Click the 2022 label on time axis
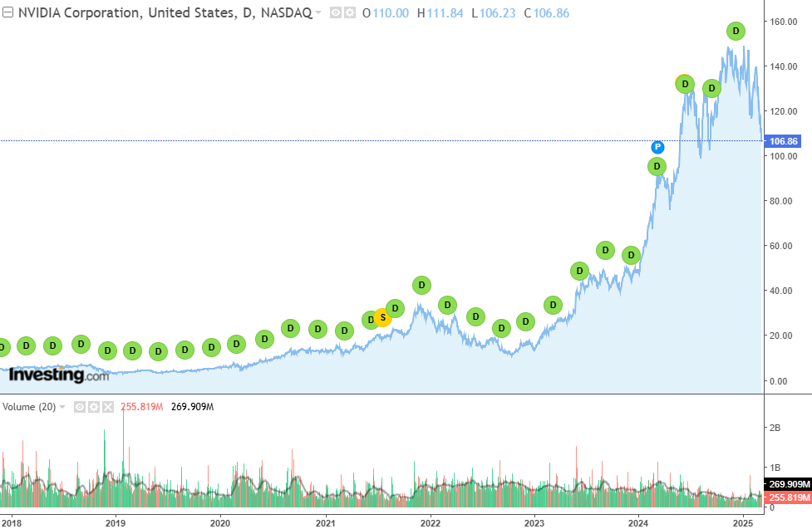The height and width of the screenshot is (529, 812). point(431,523)
